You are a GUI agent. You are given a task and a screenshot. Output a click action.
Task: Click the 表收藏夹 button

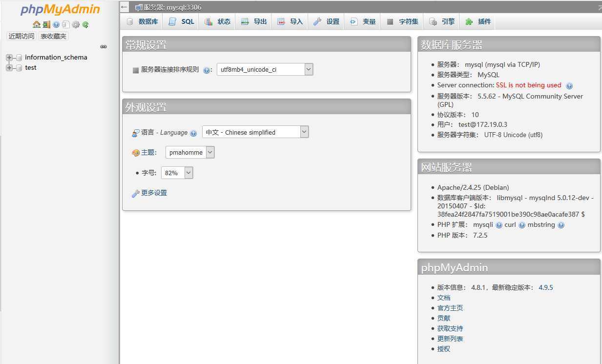pos(53,36)
